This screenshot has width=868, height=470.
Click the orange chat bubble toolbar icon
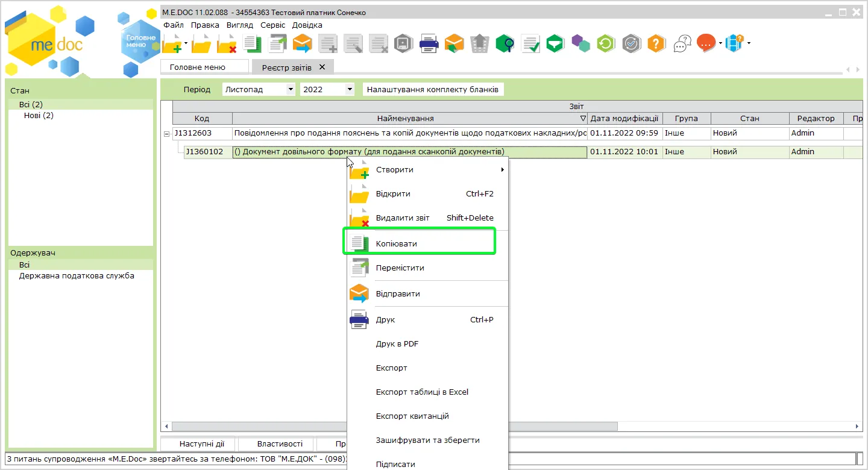point(706,43)
